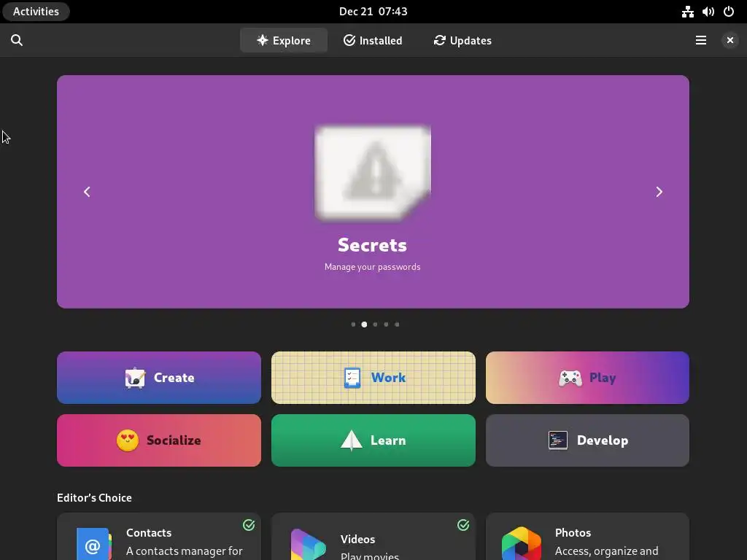Select the first carousel page dot
747x560 pixels.
pyautogui.click(x=353, y=324)
